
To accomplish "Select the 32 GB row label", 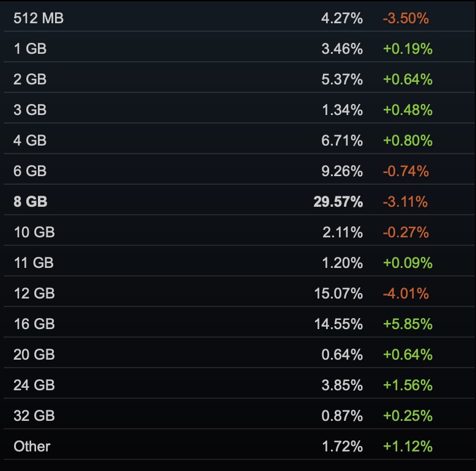I will tap(34, 416).
